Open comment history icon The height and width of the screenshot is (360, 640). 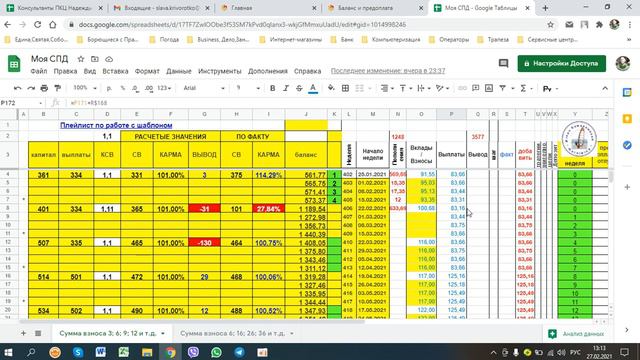pyautogui.click(x=503, y=63)
